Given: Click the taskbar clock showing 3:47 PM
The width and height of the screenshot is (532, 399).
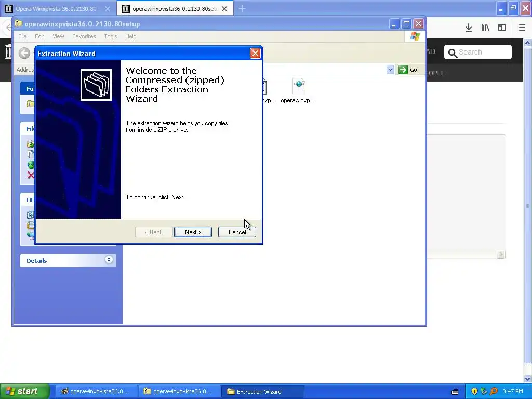Looking at the screenshot, I should 513,391.
